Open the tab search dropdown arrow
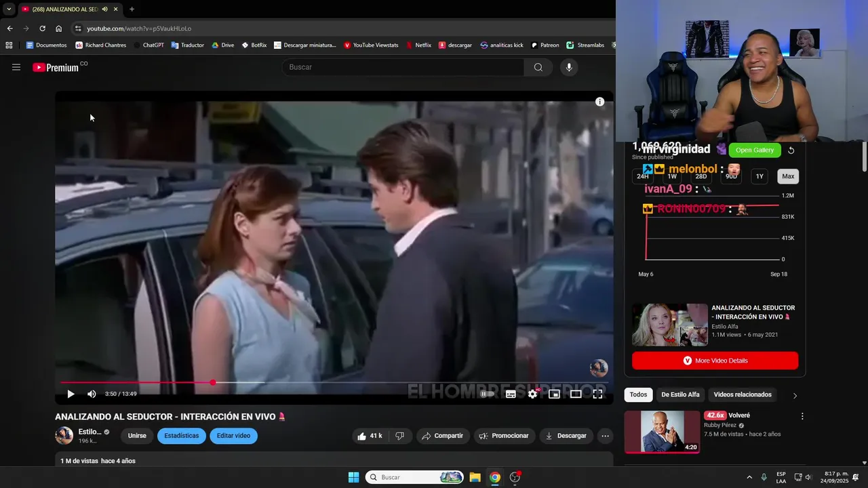 coord(9,9)
